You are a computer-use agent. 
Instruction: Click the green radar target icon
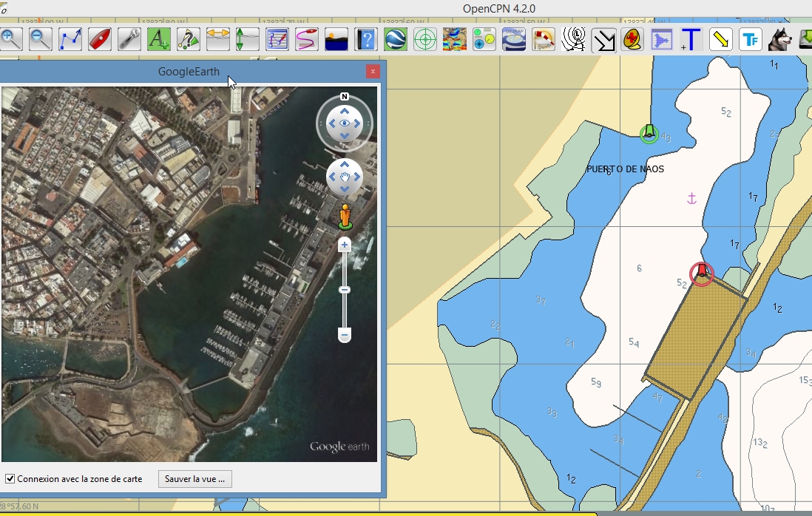[x=424, y=39]
